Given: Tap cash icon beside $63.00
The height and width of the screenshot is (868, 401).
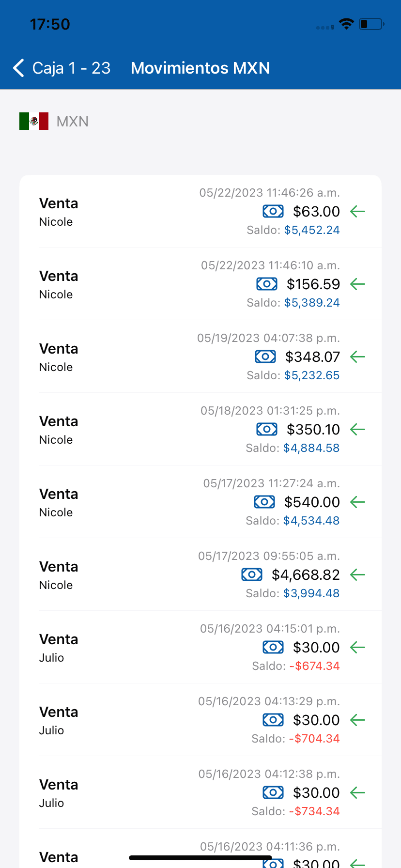Looking at the screenshot, I should point(273,211).
